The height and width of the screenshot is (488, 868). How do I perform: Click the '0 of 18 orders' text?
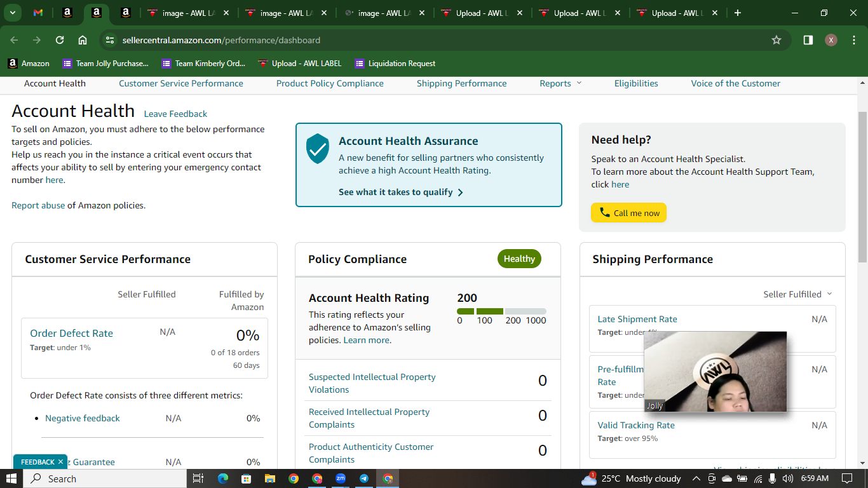(235, 353)
